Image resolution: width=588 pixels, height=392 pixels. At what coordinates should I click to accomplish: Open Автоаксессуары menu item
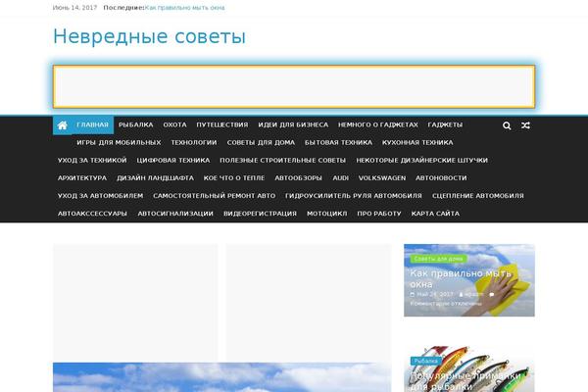pyautogui.click(x=92, y=214)
